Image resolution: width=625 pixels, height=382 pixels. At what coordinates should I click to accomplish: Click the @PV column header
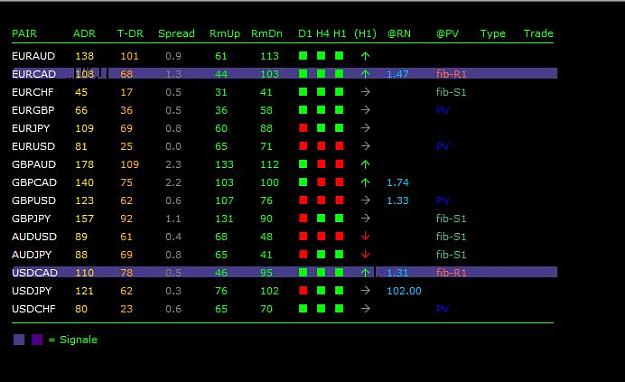point(448,33)
